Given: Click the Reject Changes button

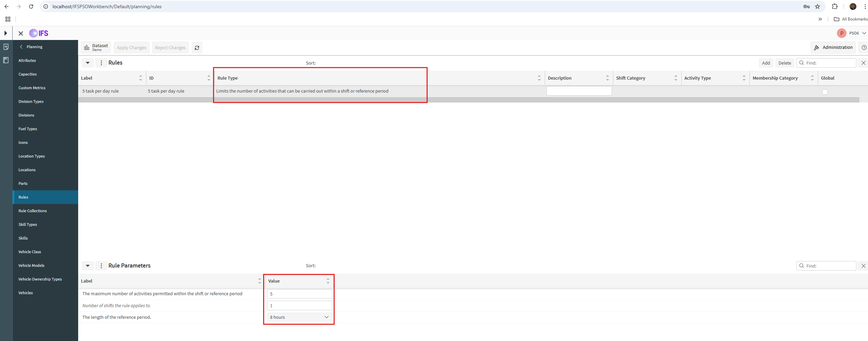Looking at the screenshot, I should 170,47.
